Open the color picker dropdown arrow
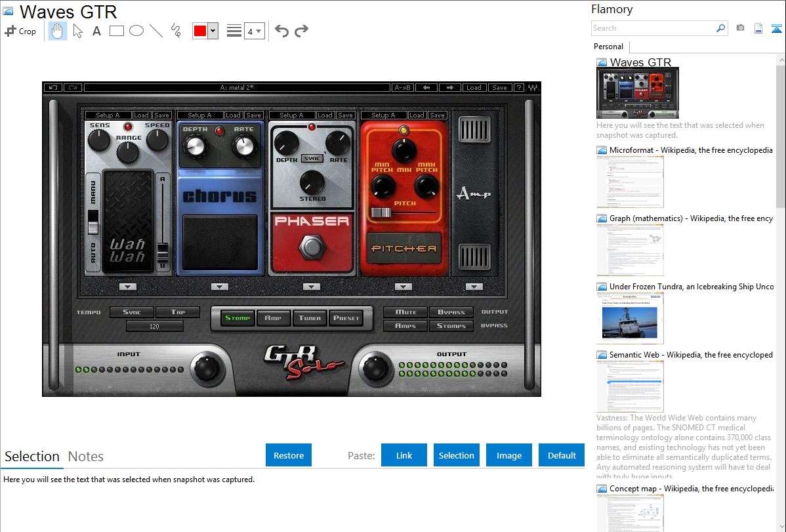Viewport: 786px width, 532px height. point(213,31)
